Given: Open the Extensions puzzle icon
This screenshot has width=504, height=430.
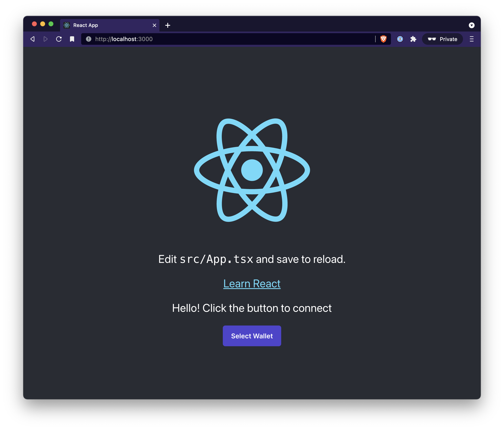Looking at the screenshot, I should tap(413, 39).
